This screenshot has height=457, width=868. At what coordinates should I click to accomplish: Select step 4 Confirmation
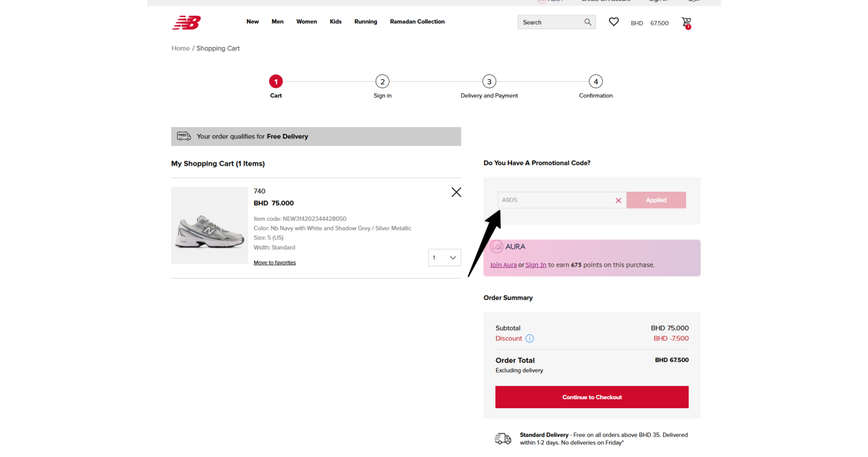click(595, 81)
